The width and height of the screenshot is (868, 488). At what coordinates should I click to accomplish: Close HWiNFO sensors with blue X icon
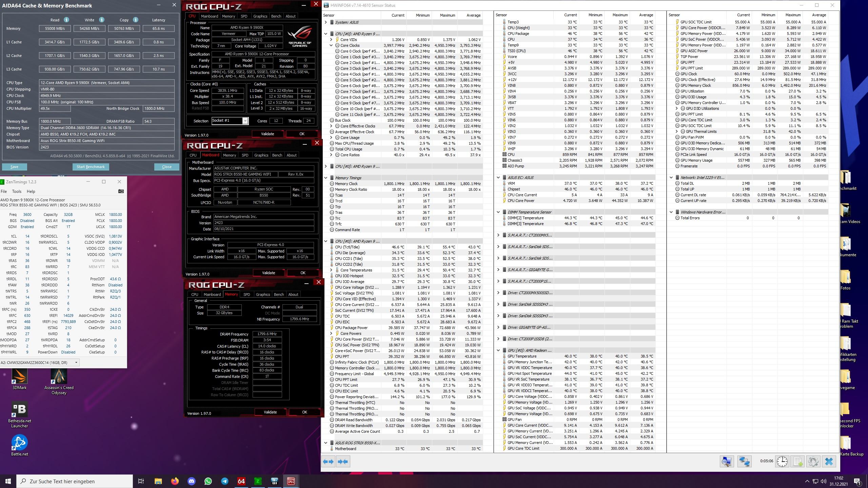click(829, 461)
